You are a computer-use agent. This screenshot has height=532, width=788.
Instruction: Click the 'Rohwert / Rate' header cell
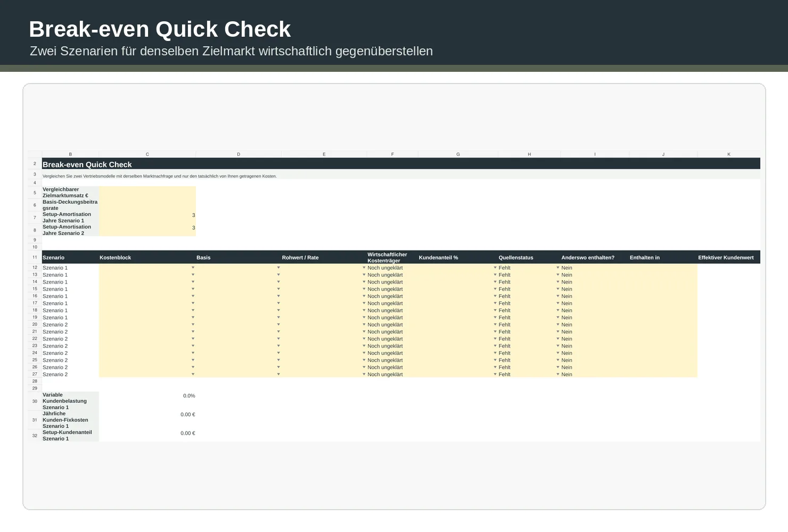click(x=324, y=257)
